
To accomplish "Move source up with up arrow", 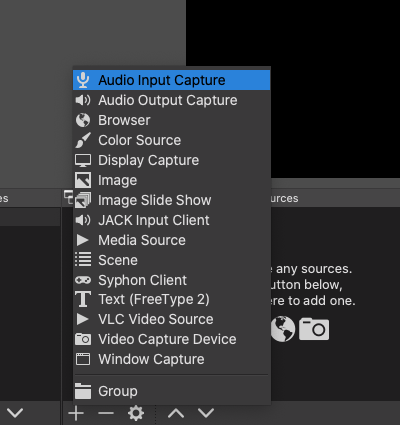I will [176, 413].
